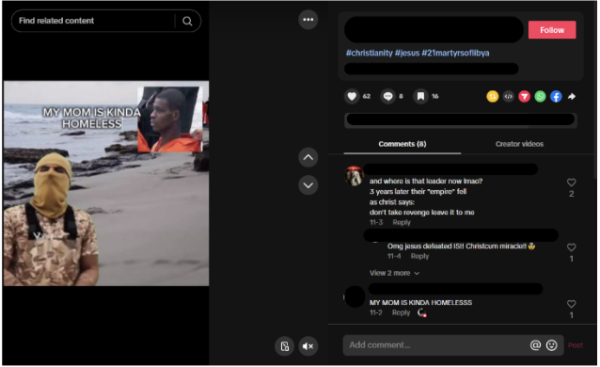Viewport: 600px width, 367px height.
Task: Open more share options arrow
Action: click(x=572, y=96)
